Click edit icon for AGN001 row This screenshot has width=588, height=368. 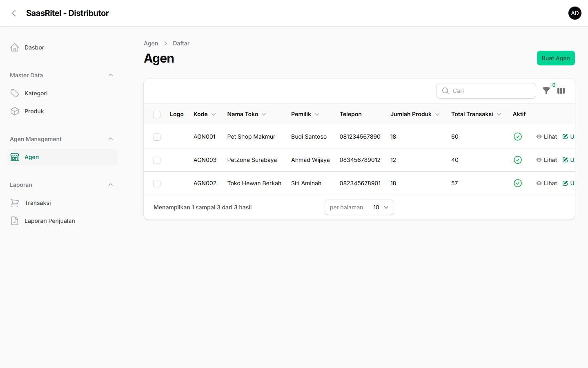point(565,137)
